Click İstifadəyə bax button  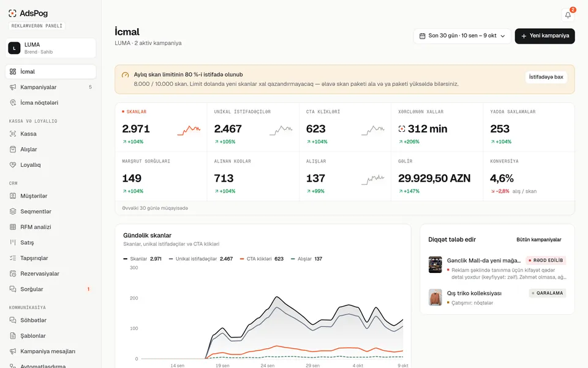[546, 77]
